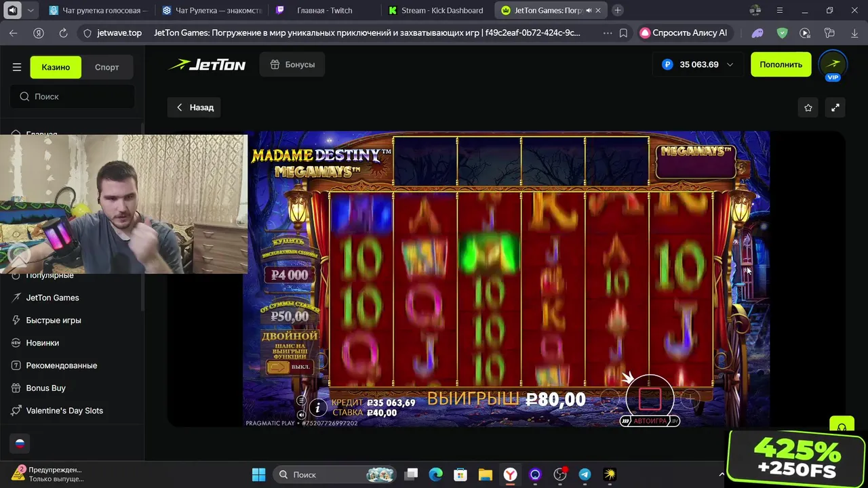Open the VIP profile avatar
868x488 pixels.
pos(833,64)
